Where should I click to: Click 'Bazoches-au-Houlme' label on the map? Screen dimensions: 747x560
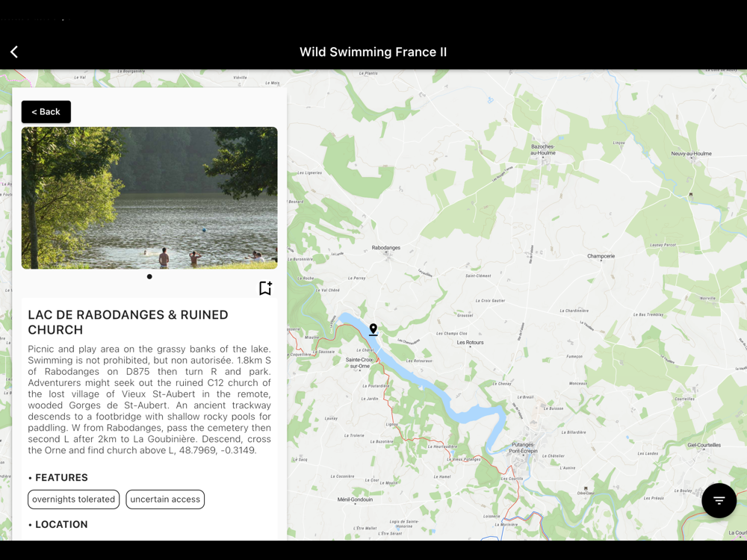pyautogui.click(x=543, y=149)
